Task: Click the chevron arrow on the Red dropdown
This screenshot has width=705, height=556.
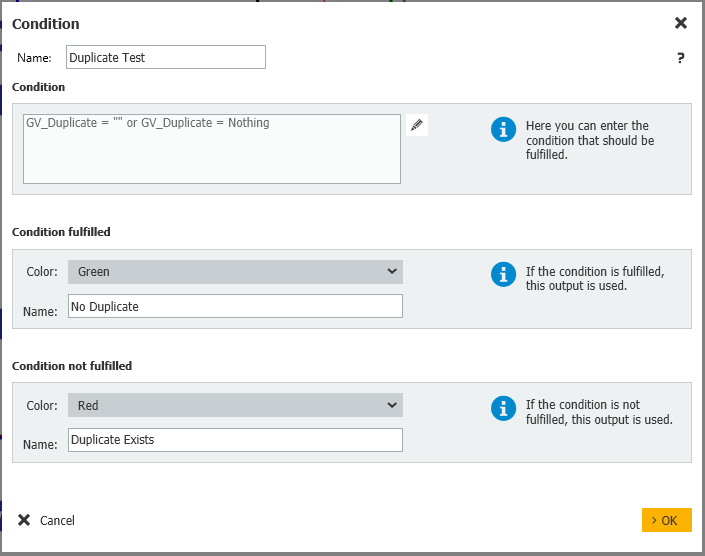Action: 391,406
